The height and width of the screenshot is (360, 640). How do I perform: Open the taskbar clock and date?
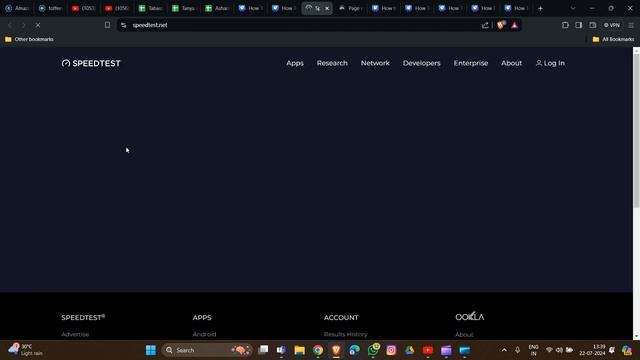pos(592,350)
